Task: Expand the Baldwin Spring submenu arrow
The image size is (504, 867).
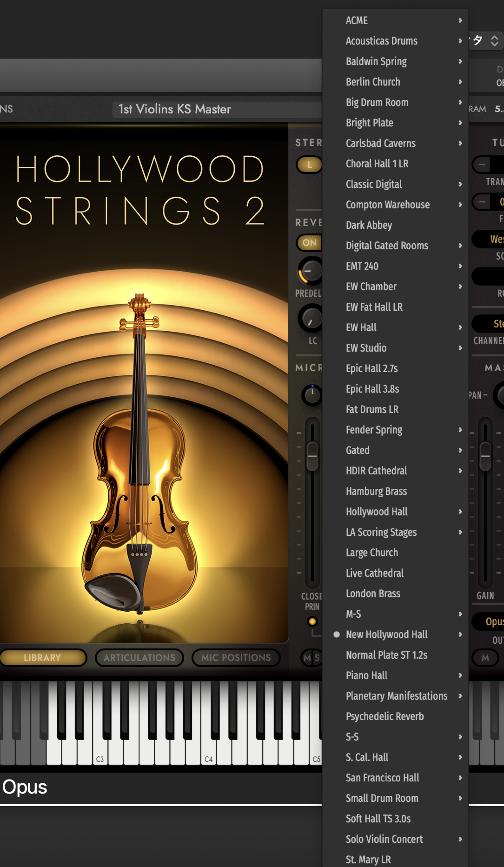Action: [x=460, y=61]
